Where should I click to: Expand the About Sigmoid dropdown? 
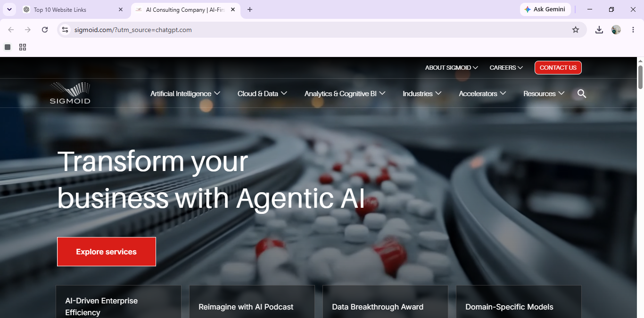pyautogui.click(x=452, y=68)
